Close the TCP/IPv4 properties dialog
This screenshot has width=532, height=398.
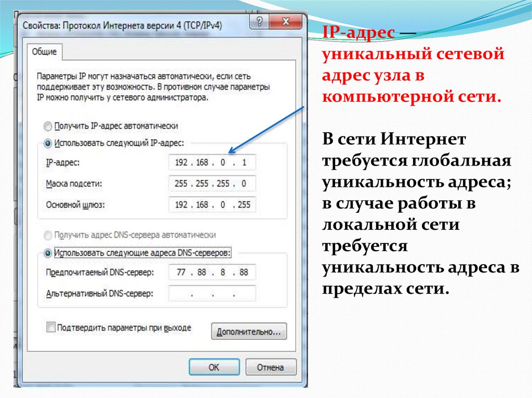click(285, 22)
